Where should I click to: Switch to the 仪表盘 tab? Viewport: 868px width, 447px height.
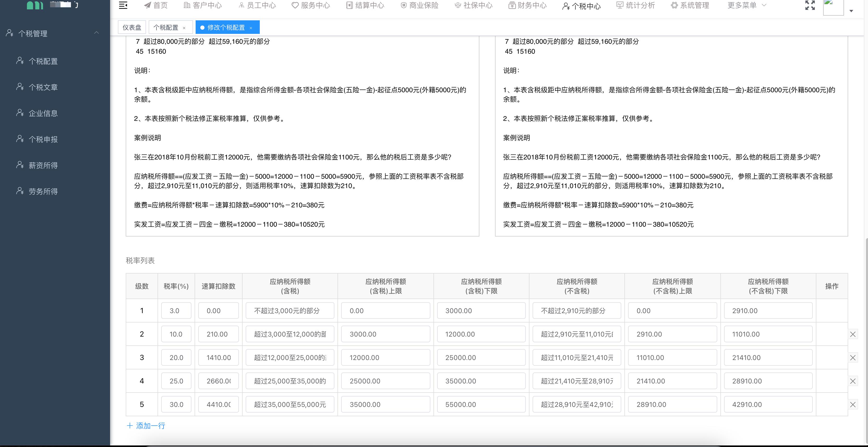[132, 27]
